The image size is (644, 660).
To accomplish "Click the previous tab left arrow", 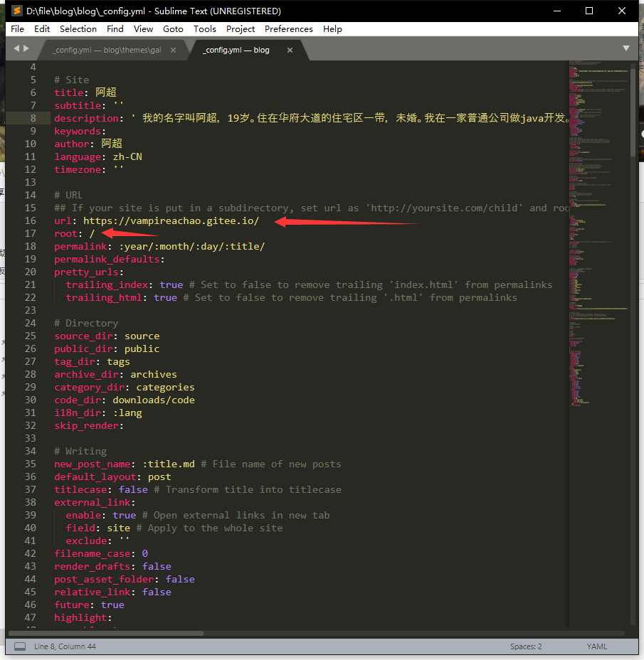I will [16, 48].
